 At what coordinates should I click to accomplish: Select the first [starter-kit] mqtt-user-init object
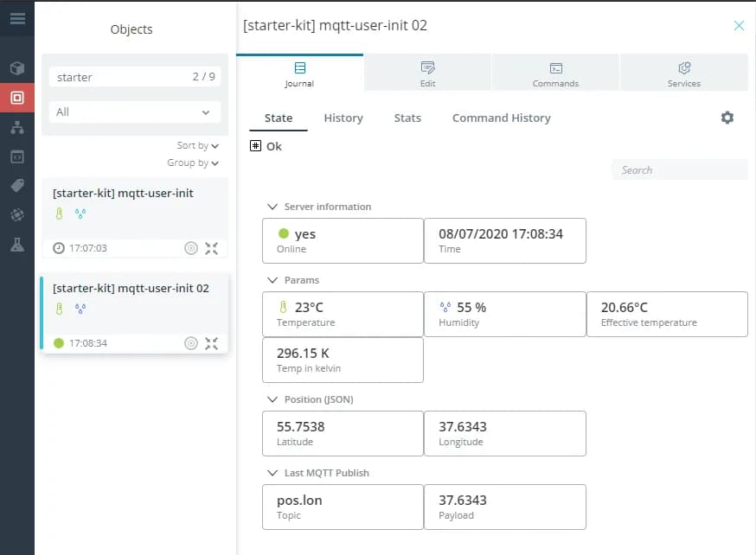[x=123, y=194]
